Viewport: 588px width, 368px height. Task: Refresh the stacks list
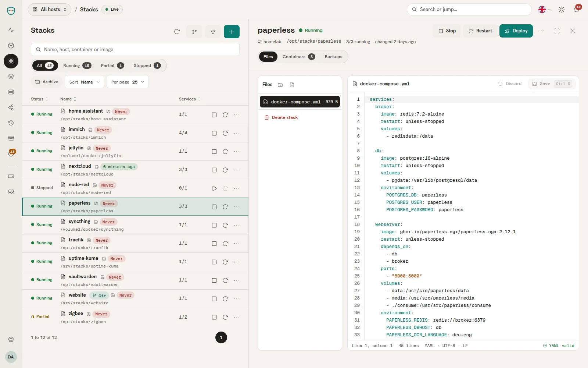point(177,32)
